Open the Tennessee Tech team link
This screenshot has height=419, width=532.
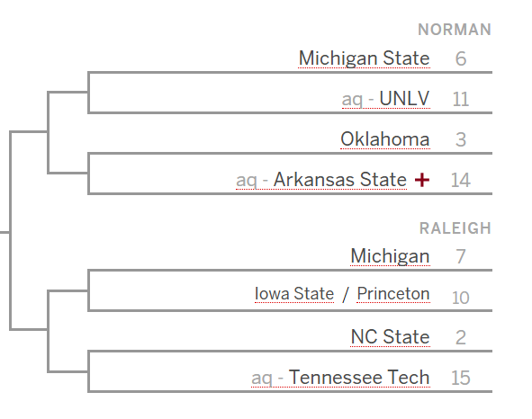[359, 378]
